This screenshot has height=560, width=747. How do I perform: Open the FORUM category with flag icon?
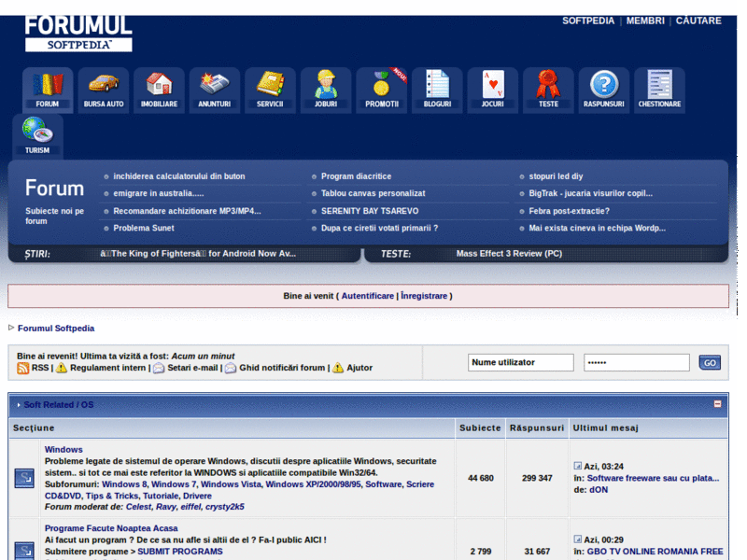48,90
